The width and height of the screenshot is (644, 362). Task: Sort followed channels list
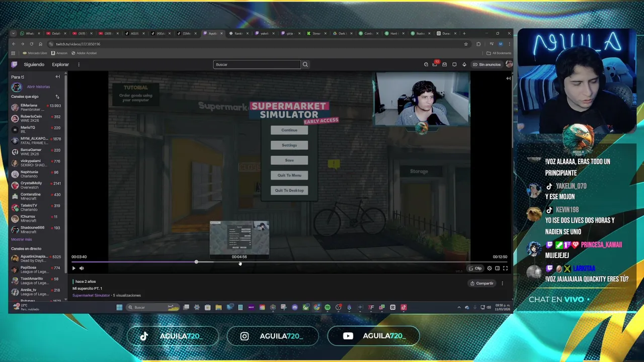(57, 97)
